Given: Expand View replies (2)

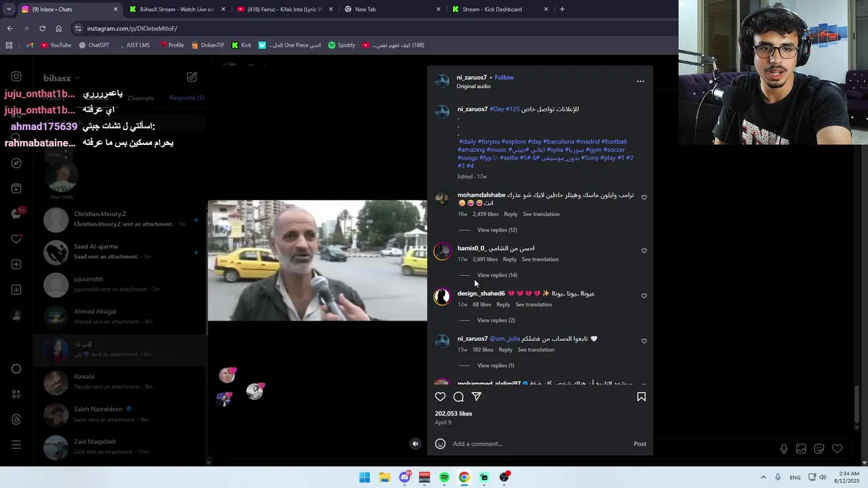Looking at the screenshot, I should pyautogui.click(x=496, y=320).
